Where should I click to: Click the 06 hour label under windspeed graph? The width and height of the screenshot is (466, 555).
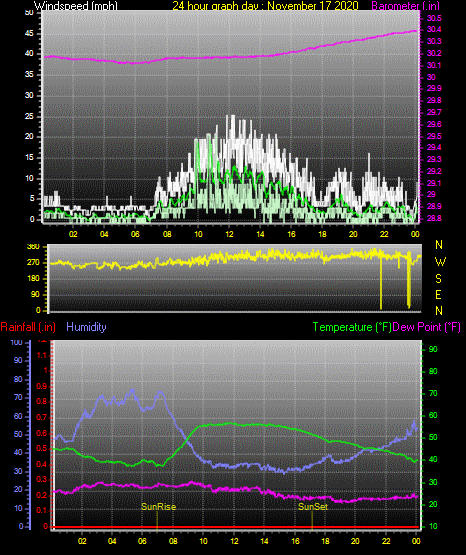click(135, 234)
